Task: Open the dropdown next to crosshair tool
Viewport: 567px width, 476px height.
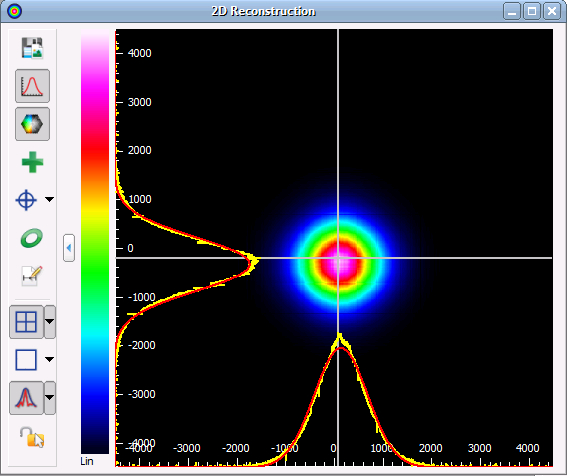Action: [x=50, y=199]
